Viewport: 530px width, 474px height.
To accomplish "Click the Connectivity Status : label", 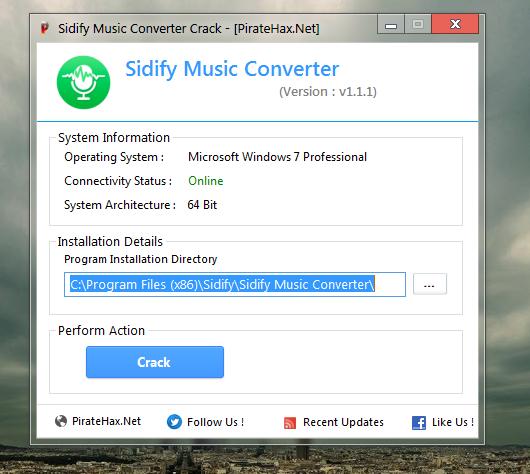I will coord(118,181).
